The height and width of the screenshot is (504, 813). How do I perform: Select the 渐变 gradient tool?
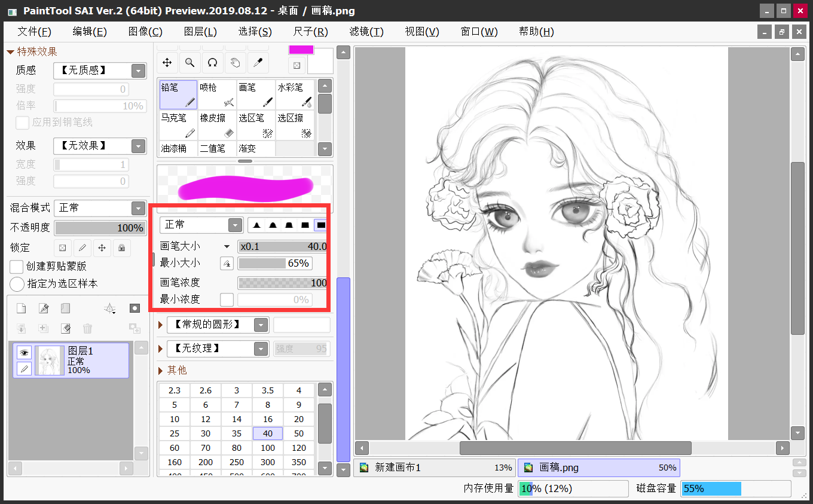(256, 148)
